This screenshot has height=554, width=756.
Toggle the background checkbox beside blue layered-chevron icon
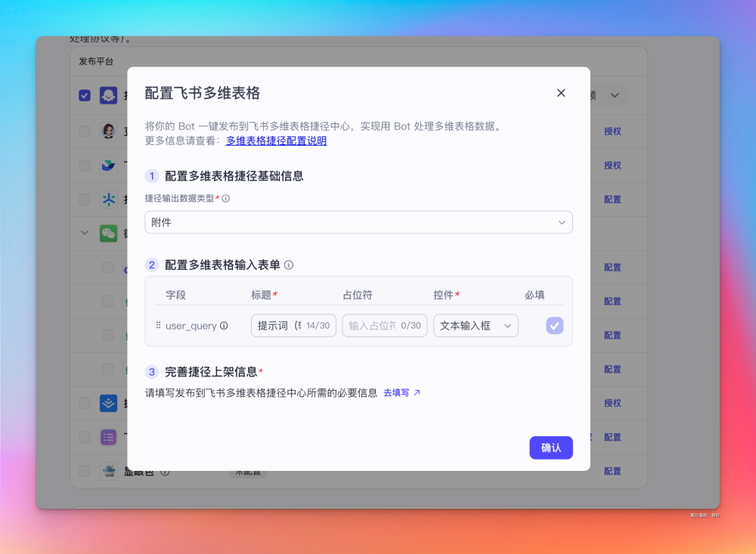(85, 403)
